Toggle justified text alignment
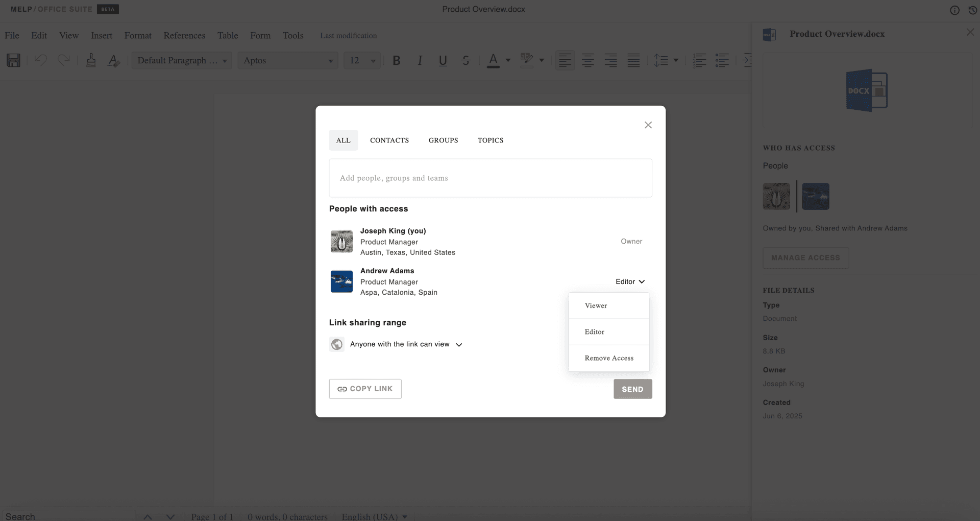The image size is (980, 521). coord(633,60)
